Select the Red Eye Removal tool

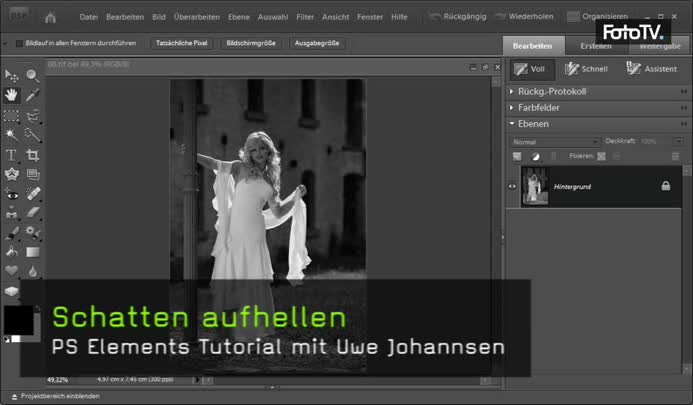pos(11,194)
